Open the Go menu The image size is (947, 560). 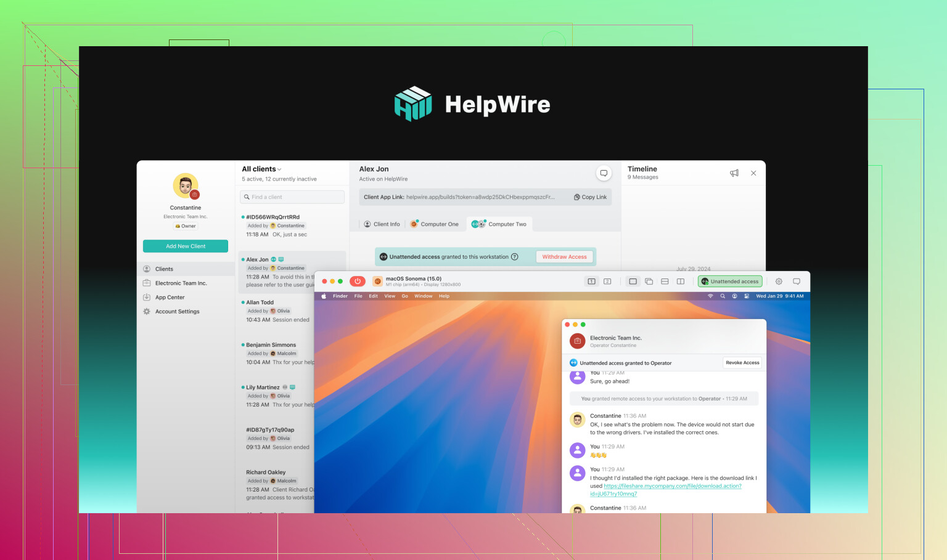click(405, 296)
